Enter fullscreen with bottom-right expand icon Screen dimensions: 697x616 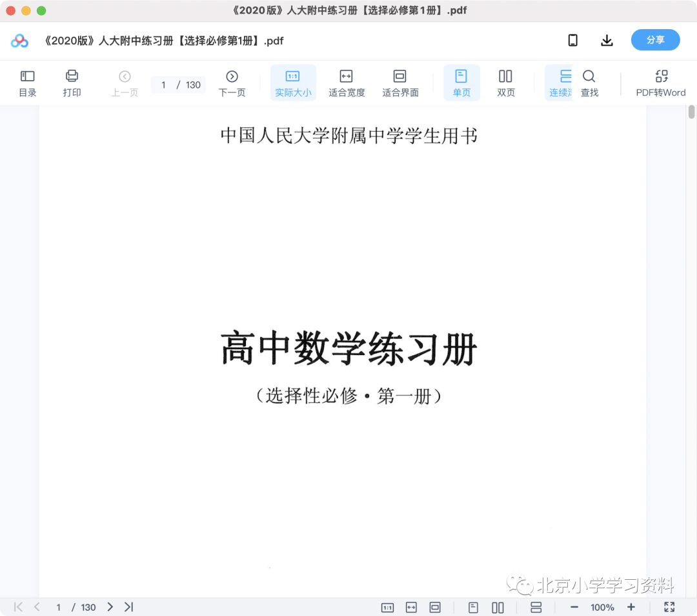669,607
